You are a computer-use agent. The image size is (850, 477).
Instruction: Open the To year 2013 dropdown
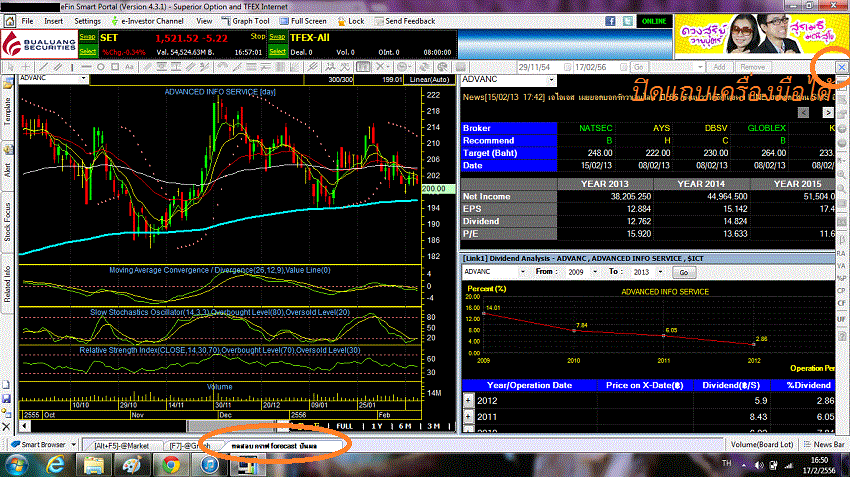[x=660, y=272]
